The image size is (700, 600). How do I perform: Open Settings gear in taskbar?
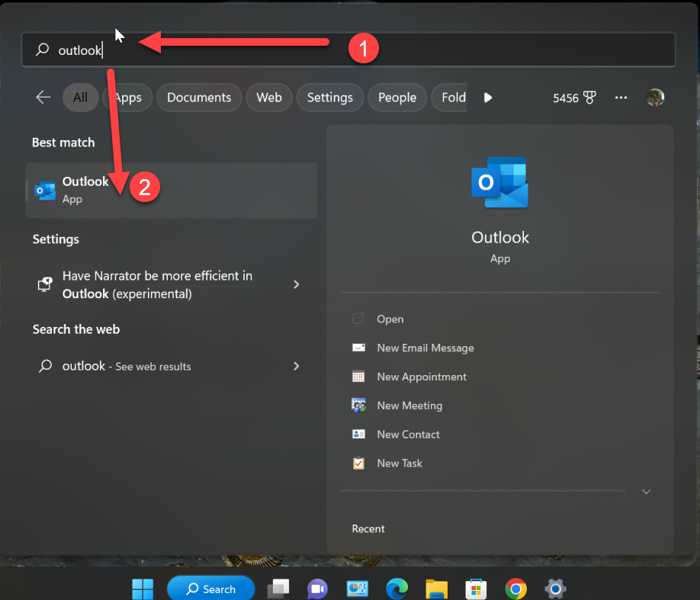pyautogui.click(x=556, y=589)
